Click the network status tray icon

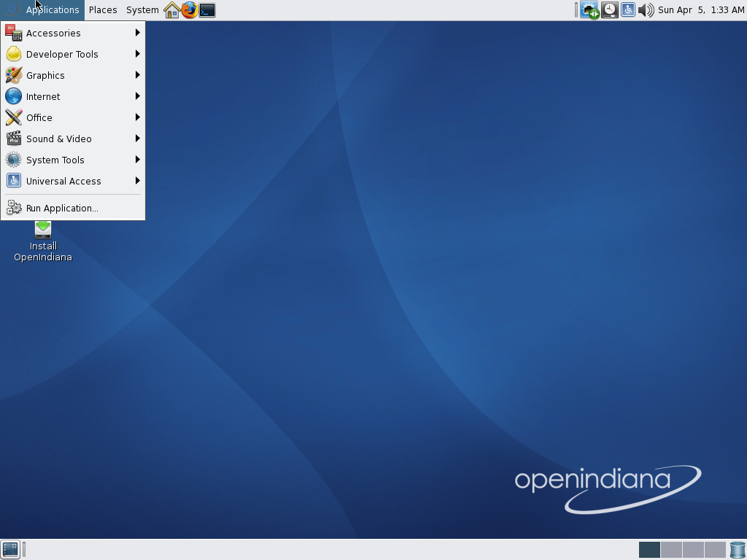point(589,9)
